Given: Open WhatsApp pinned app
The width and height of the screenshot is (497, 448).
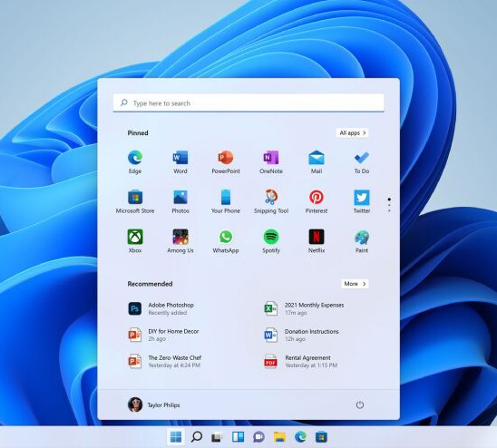Looking at the screenshot, I should (226, 241).
